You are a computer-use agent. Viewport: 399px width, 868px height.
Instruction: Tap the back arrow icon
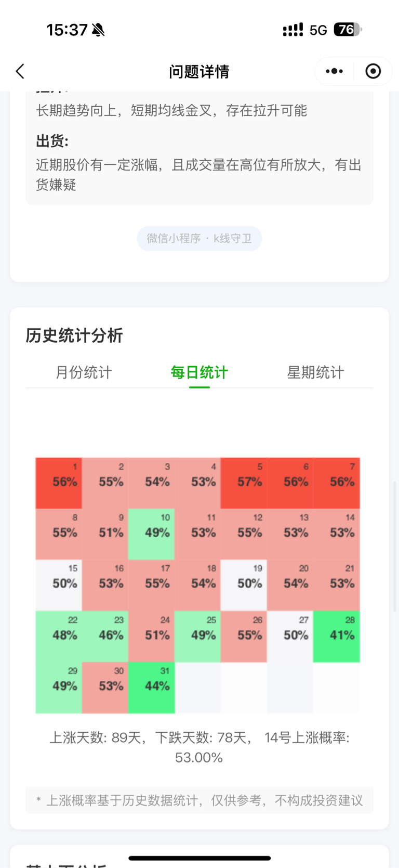pyautogui.click(x=20, y=71)
